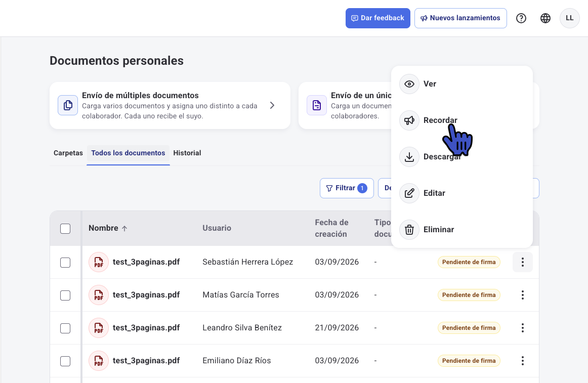This screenshot has width=588, height=383.
Task: Click the Dar feedback button
Action: coord(377,18)
